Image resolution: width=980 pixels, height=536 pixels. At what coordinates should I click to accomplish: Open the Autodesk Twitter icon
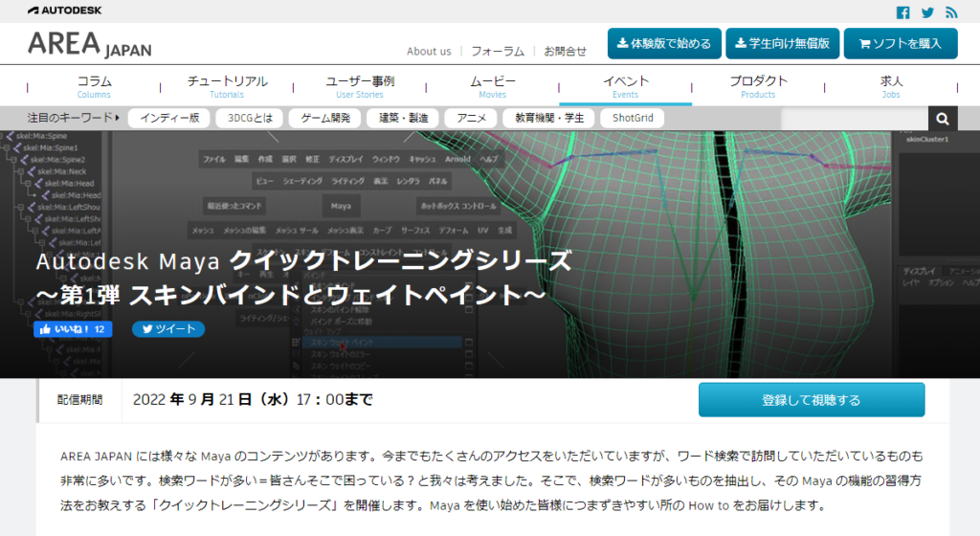pyautogui.click(x=927, y=12)
